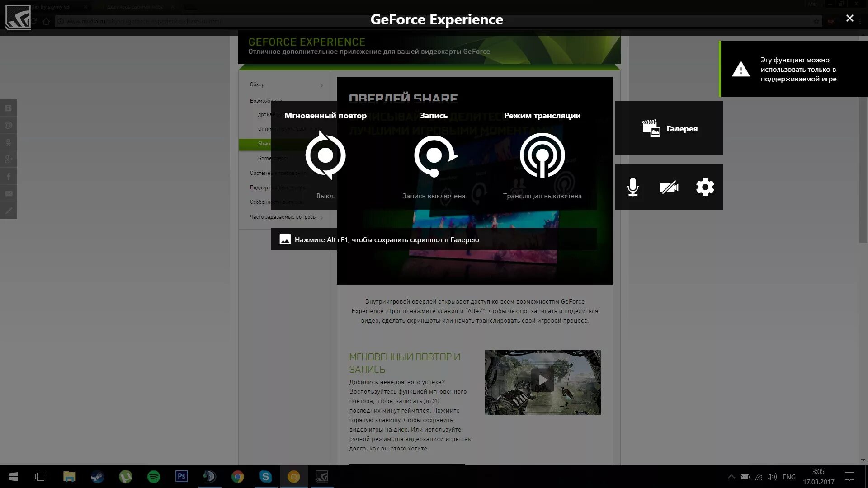Open Task View on the taskbar

click(x=41, y=477)
